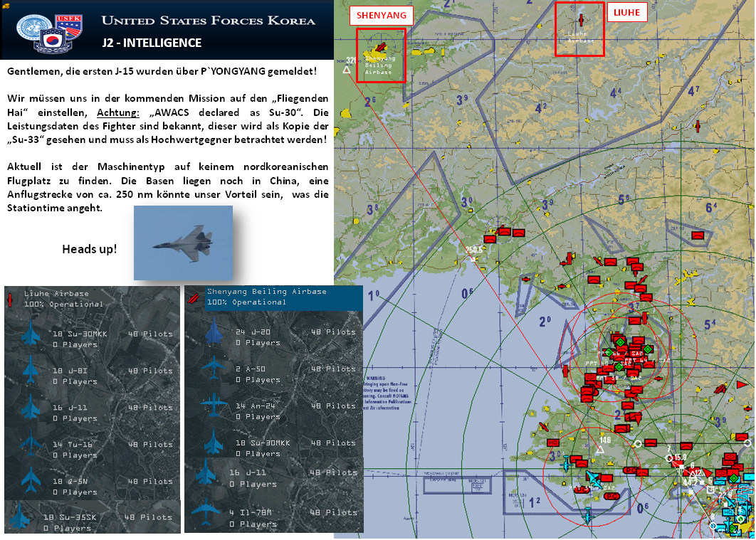
Task: Click the Su-30MKK icon in Shenyang Beiling panel
Action: coord(214,442)
